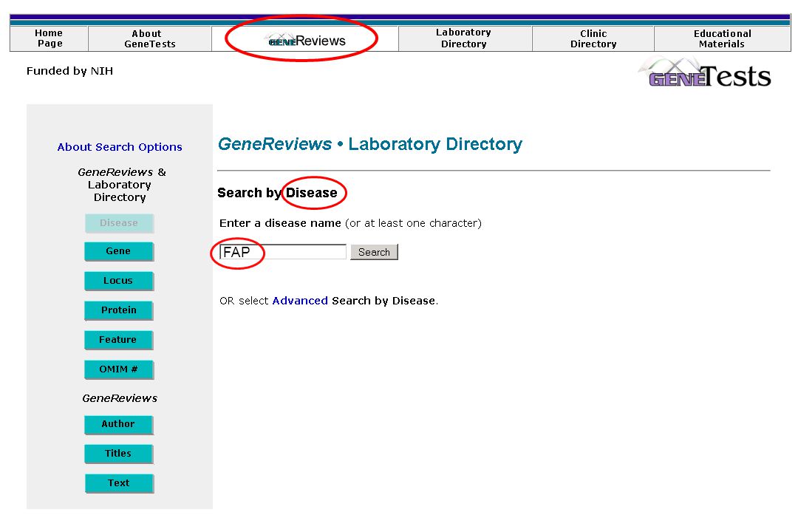
Task: Search GeneReviews by Titles
Action: [x=118, y=454]
